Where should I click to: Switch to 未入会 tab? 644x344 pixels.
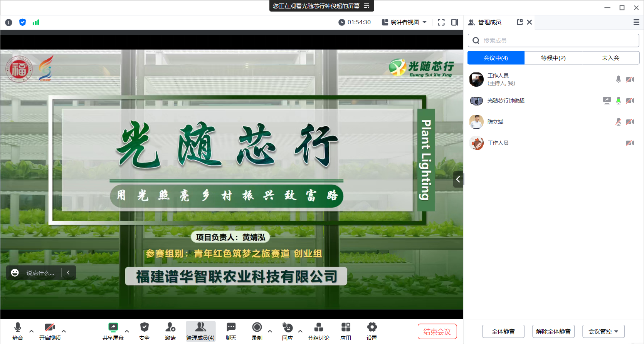610,58
